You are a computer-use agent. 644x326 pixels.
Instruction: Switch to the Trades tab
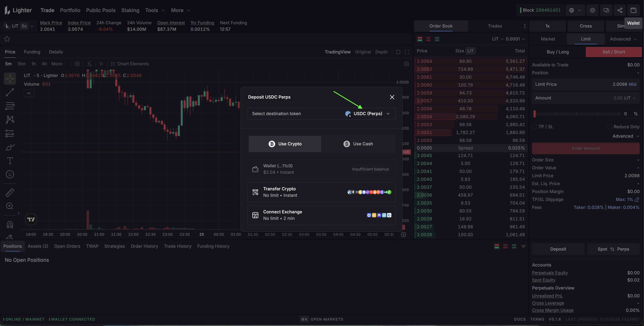pyautogui.click(x=495, y=26)
